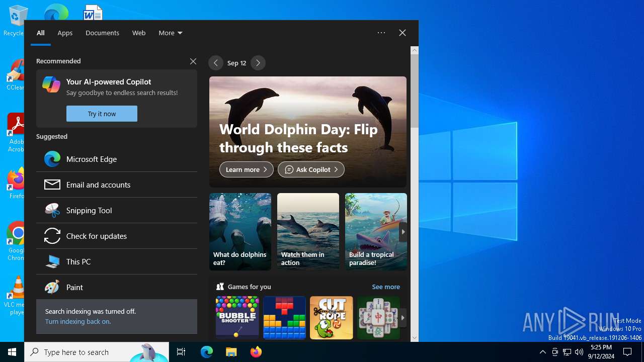Click the Try it now button

pos(102,114)
